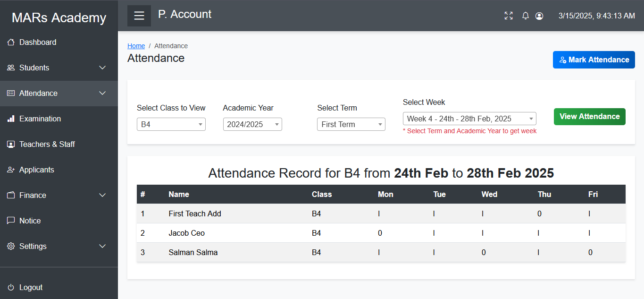Viewport: 644px width, 299px height.
Task: Click the Teachers & Staff badge icon
Action: click(x=11, y=144)
